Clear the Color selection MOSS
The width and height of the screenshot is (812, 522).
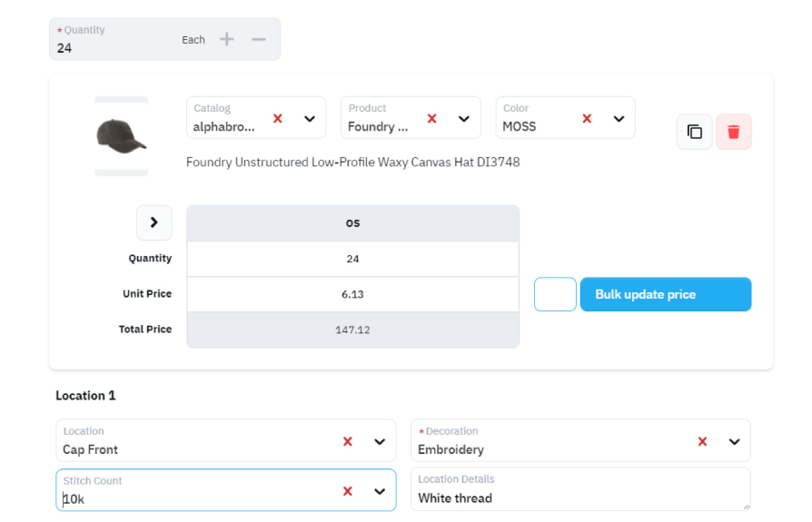tap(587, 118)
